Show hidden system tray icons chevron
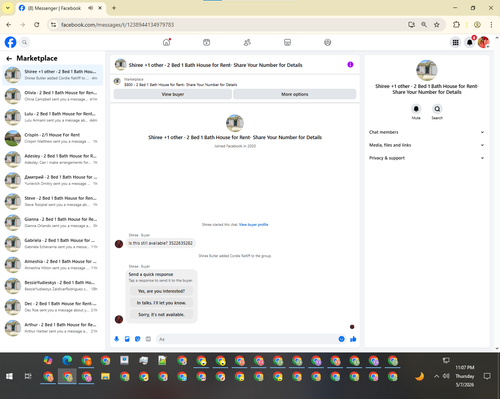The width and height of the screenshot is (500, 399). pyautogui.click(x=436, y=376)
